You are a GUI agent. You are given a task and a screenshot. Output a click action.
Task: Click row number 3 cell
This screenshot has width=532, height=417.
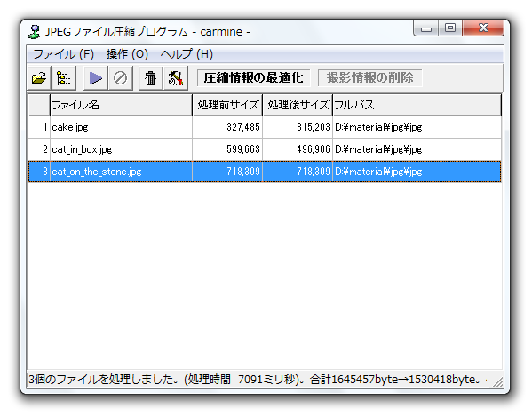click(39, 172)
